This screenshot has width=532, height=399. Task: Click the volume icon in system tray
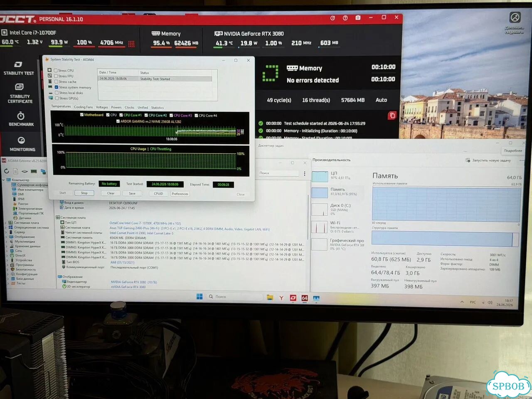pos(490,302)
